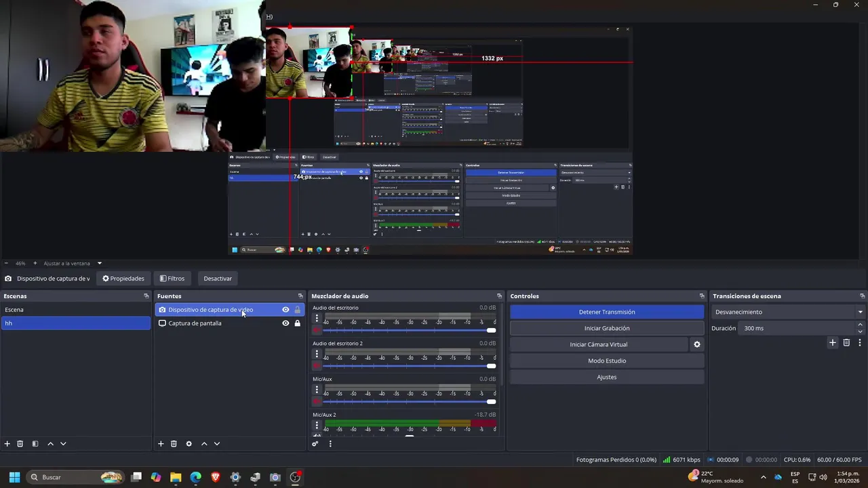Move scene down arrow in Escenas panel
Viewport: 868px width, 488px height.
click(63, 444)
